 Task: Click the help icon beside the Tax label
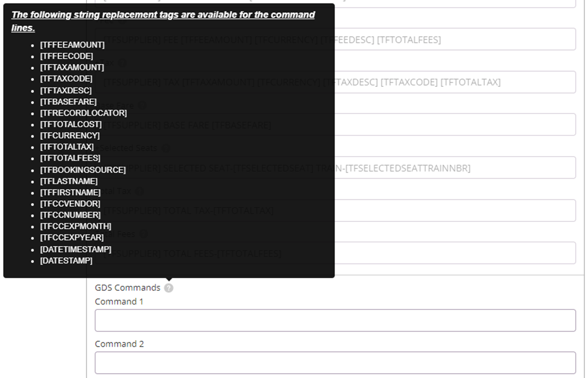pos(122,63)
